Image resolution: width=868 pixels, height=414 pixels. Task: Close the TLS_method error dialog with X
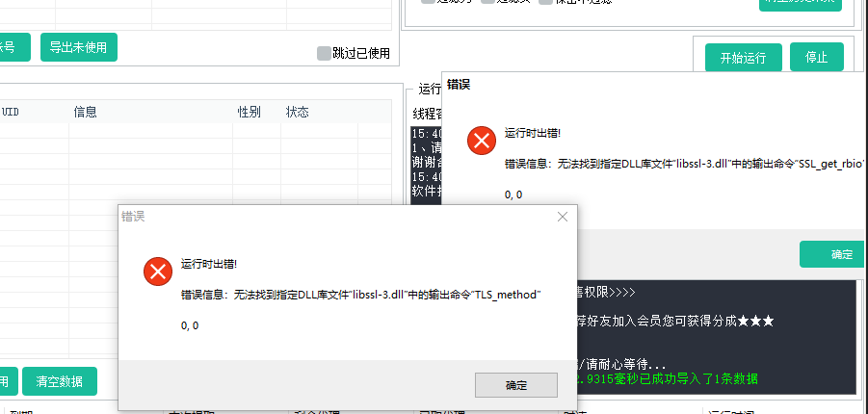[x=563, y=217]
